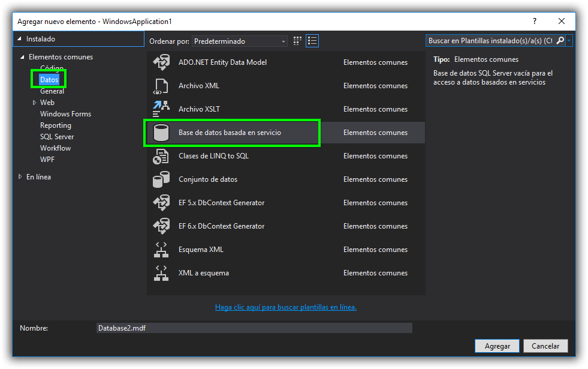The width and height of the screenshot is (588, 369).
Task: Click the Clases de LINQ to SQL icon
Action: click(161, 156)
